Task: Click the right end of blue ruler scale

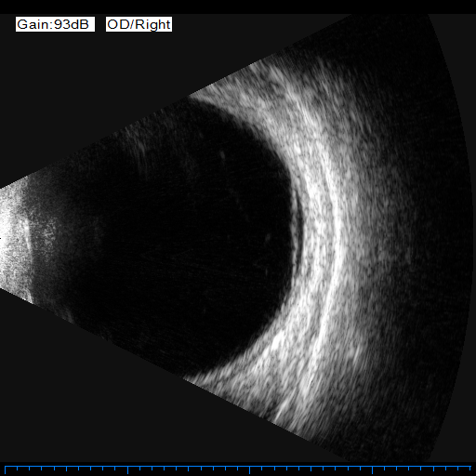Action: [x=470, y=469]
